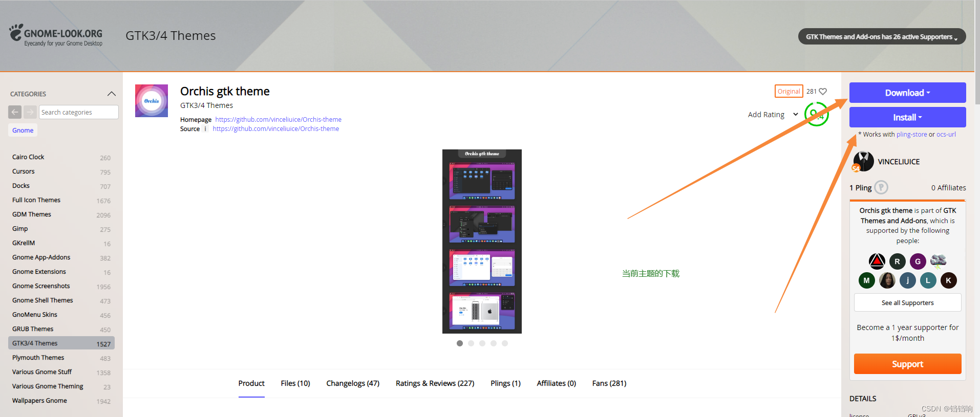Select Cairo Clock category

(x=28, y=157)
